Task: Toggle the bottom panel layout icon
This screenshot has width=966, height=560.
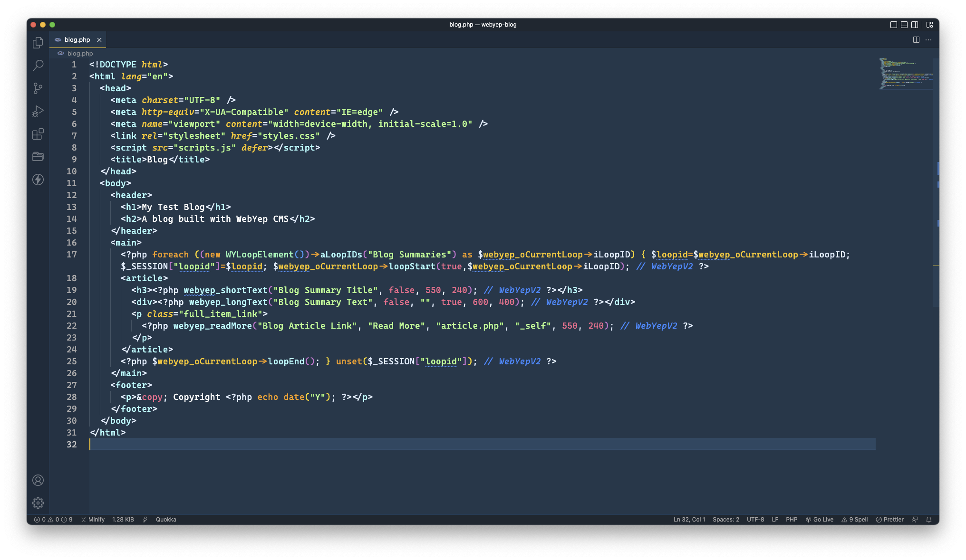Action: [904, 25]
